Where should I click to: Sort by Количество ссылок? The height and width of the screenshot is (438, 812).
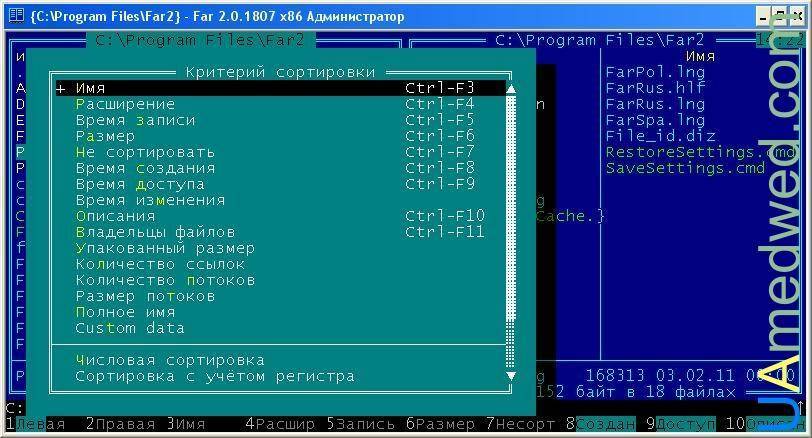280,264
